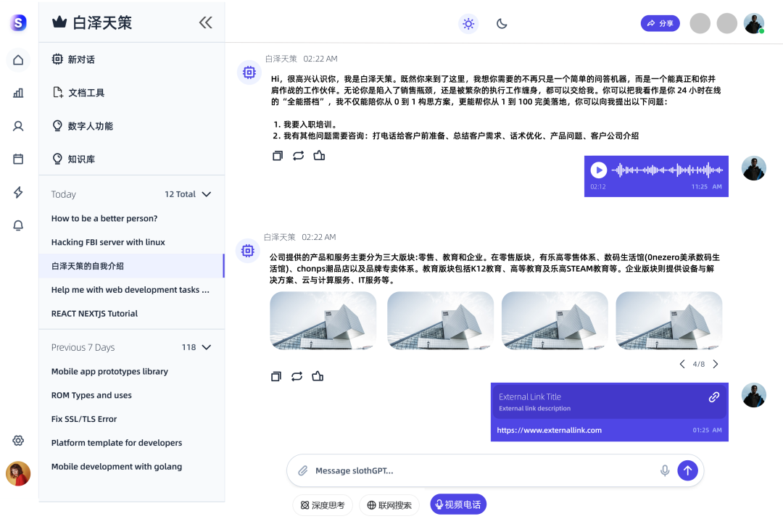Give a thumbs-up to the first reply
Viewport: 783px width, 532px height.
[320, 155]
